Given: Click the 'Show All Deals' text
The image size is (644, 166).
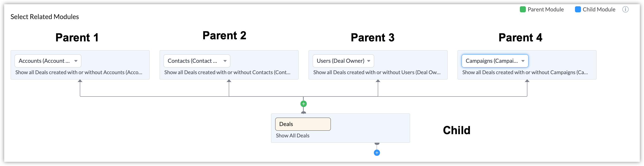Looking at the screenshot, I should click(293, 136).
